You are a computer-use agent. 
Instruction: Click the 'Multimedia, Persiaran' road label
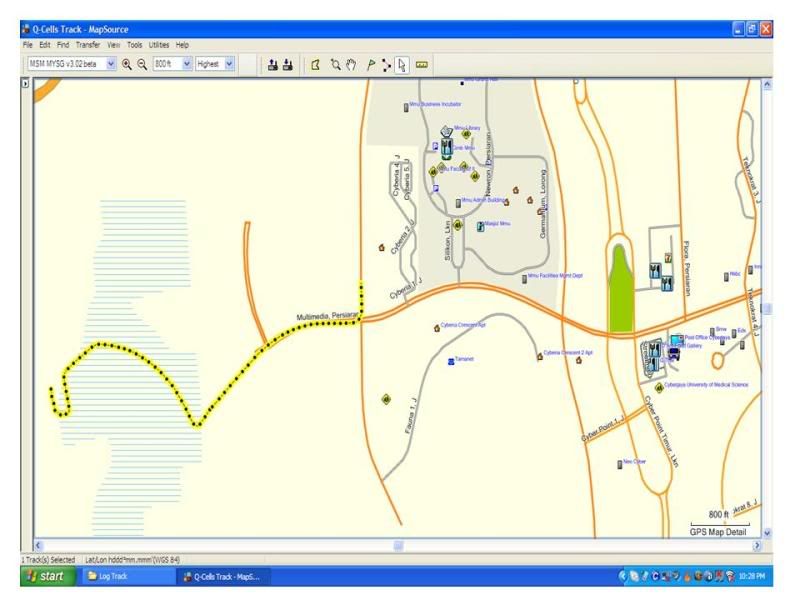(x=327, y=317)
